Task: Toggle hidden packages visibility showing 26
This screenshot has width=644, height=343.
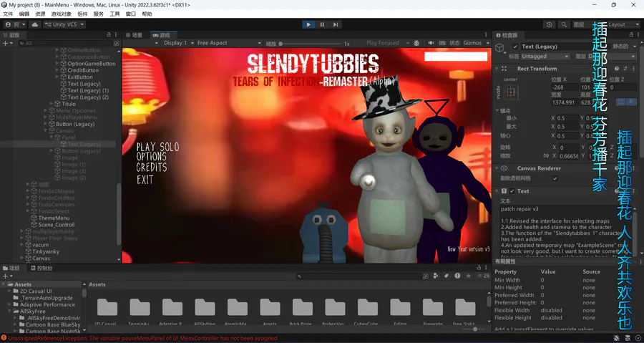Action: (x=484, y=276)
